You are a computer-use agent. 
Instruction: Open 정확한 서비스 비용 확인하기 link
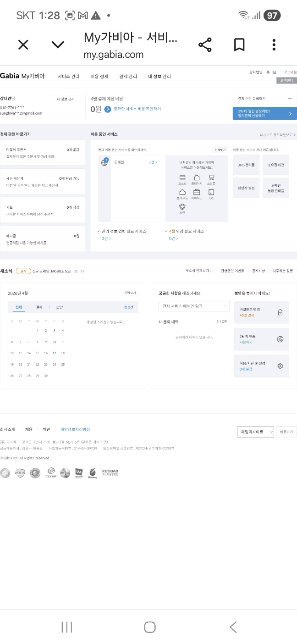click(x=137, y=109)
